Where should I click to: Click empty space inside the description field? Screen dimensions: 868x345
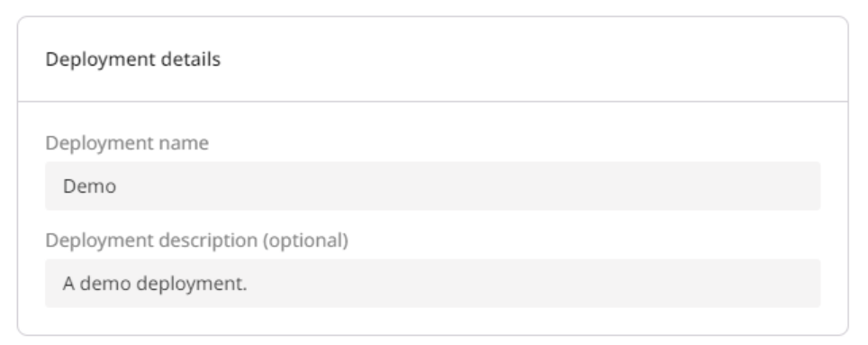point(531,284)
